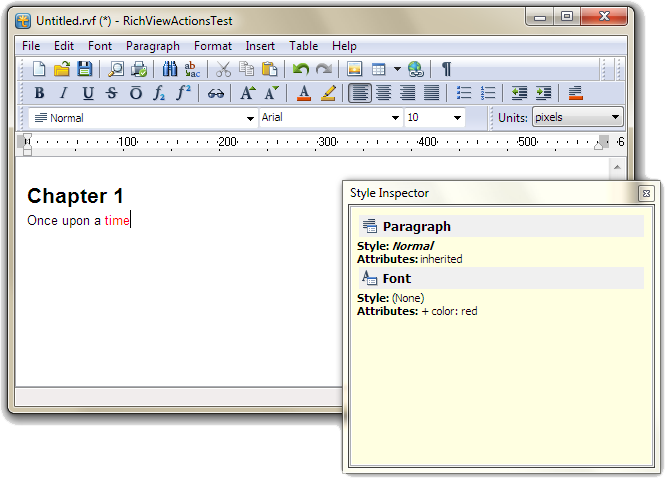This screenshot has width=665, height=478.
Task: Open Find with the binoculars icon
Action: click(169, 69)
